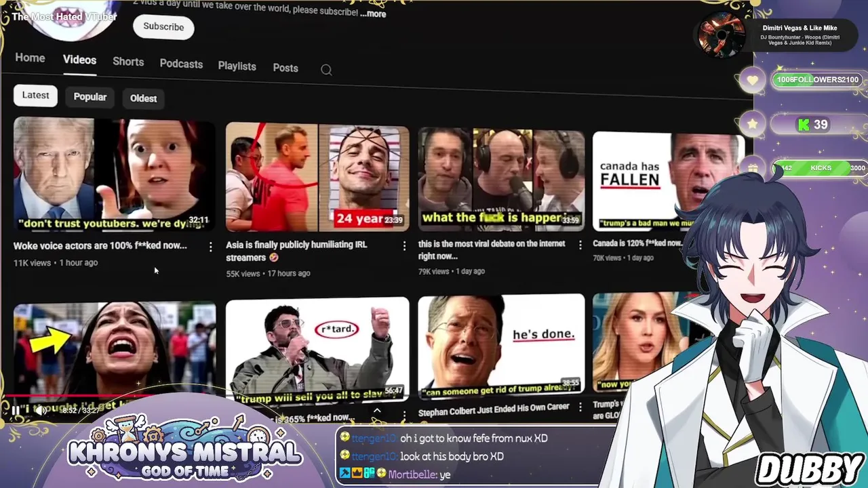Open the Trump and woman thumbnail 32:11
The height and width of the screenshot is (488, 868).
coord(114,175)
